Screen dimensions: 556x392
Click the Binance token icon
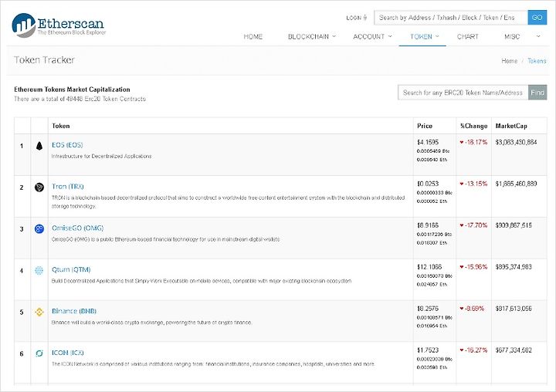pos(39,312)
